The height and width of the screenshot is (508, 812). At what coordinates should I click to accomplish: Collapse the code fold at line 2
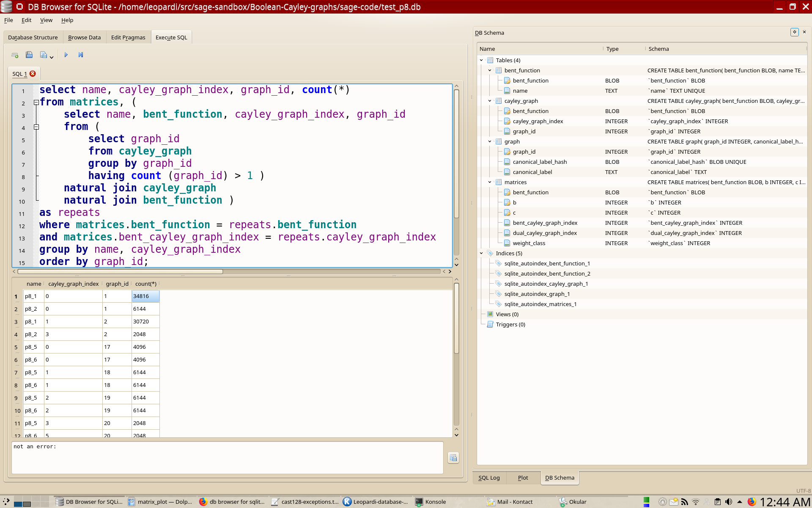(36, 102)
